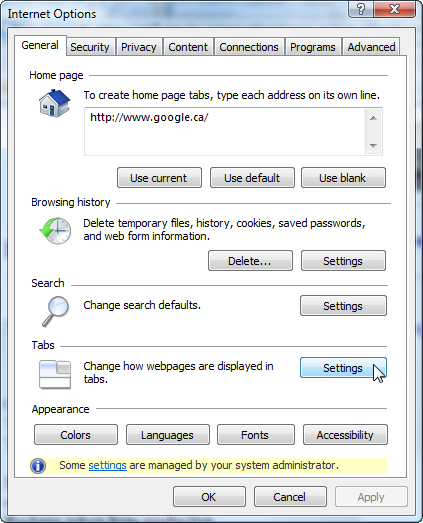Screen dimensions: 423x523
Task: Click in the home page address field
Action: (225, 131)
